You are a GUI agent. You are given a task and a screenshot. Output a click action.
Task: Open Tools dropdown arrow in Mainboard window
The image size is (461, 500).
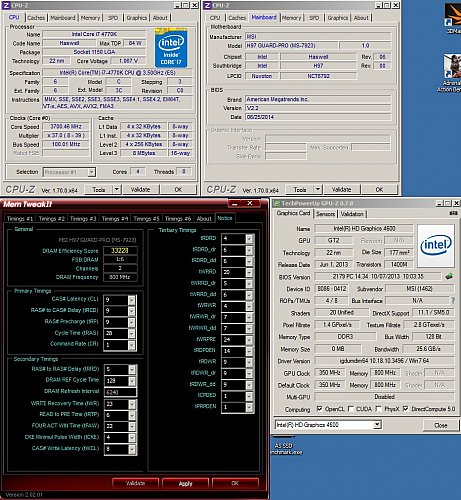pos(318,189)
